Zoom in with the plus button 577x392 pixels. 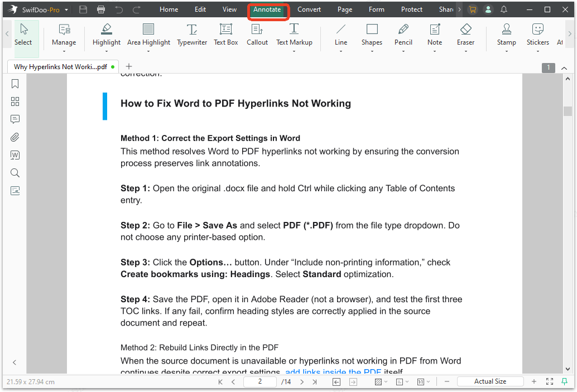pyautogui.click(x=534, y=382)
